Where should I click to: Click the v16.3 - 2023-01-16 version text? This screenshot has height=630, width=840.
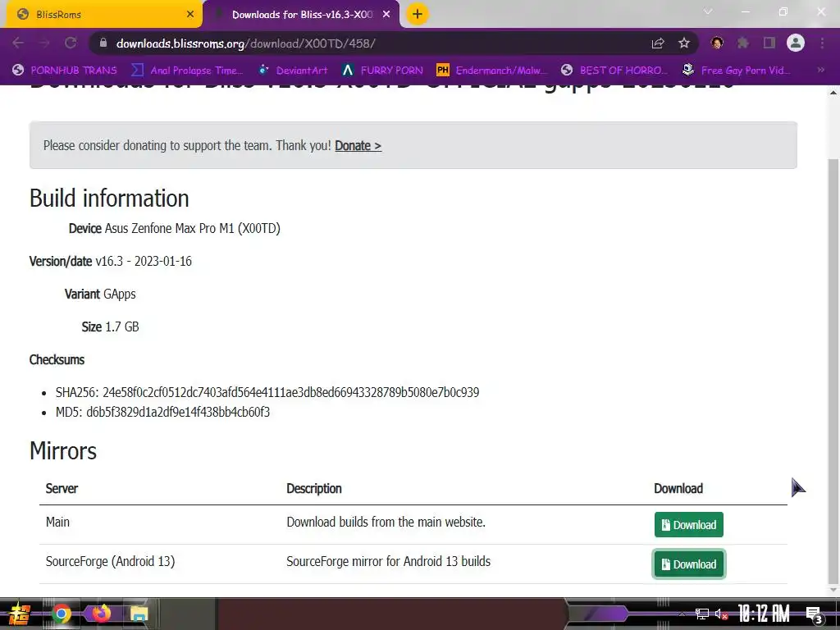[x=144, y=262]
